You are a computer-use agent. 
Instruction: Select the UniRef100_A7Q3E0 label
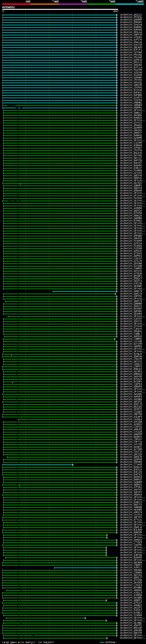pos(131,37)
